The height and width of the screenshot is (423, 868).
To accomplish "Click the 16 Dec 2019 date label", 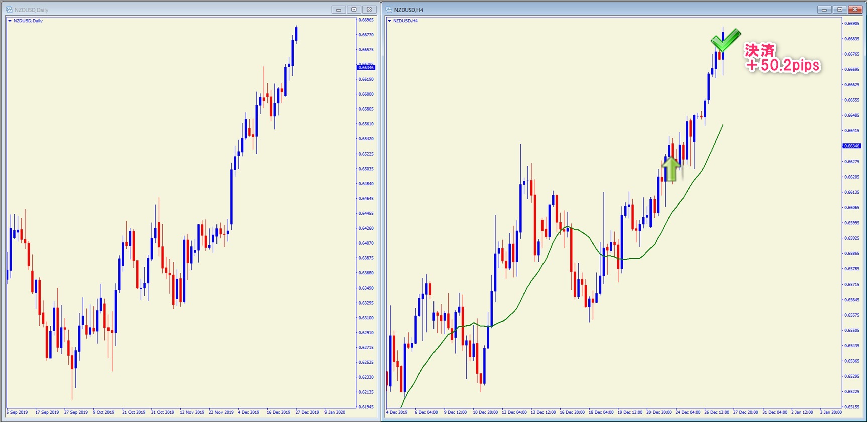I will [x=279, y=412].
